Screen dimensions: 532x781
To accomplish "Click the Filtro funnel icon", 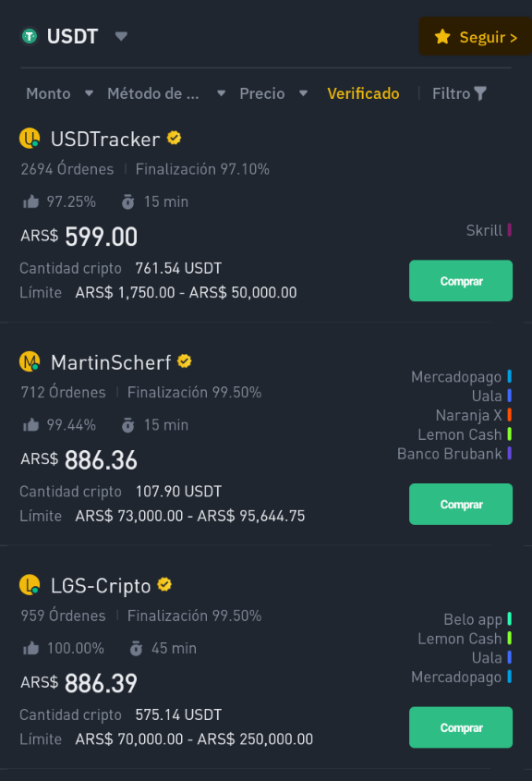I will click(x=480, y=93).
